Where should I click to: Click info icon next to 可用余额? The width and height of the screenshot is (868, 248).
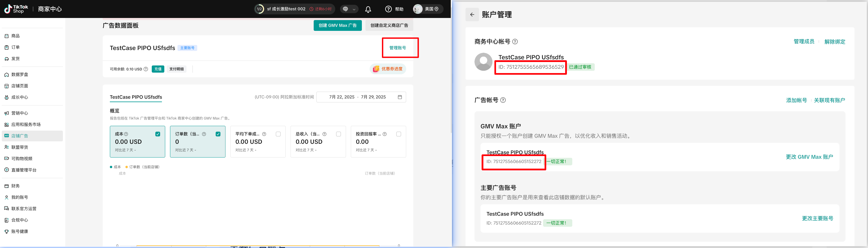(x=145, y=69)
